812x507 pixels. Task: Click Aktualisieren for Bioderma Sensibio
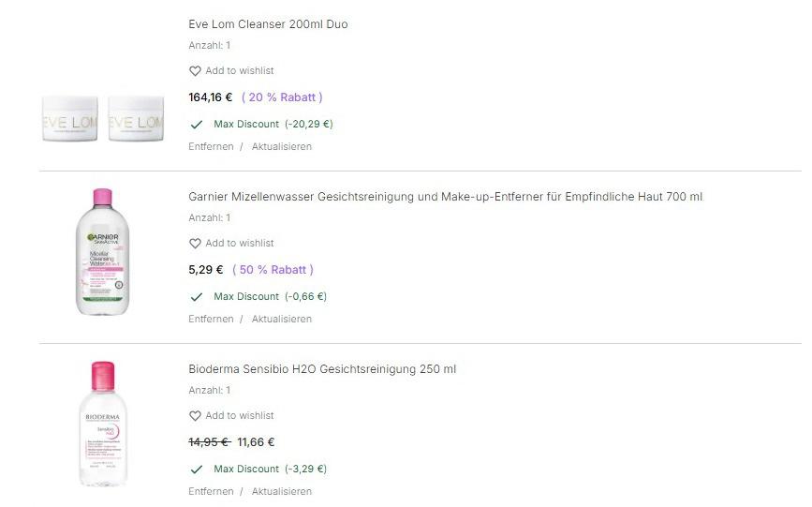281,492
